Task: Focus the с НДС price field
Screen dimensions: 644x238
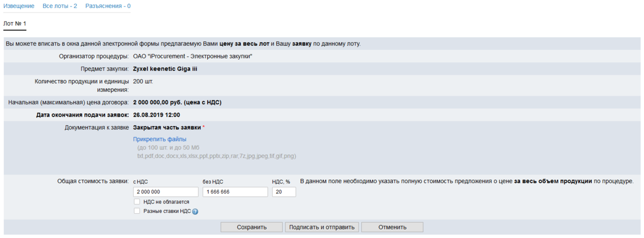Action: [165, 192]
